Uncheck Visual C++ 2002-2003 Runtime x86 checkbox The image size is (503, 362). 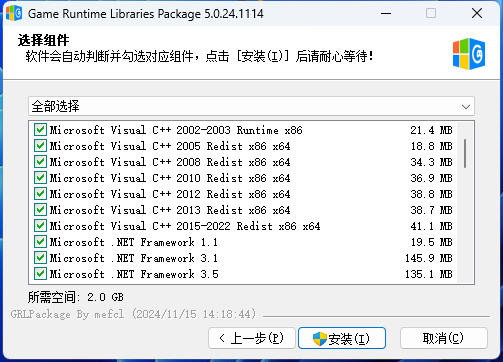pyautogui.click(x=40, y=130)
